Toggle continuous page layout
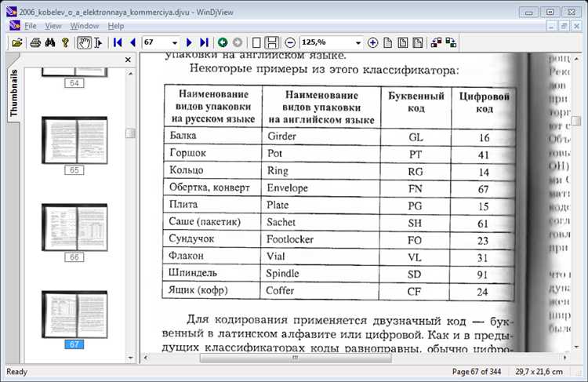Image resolution: width=588 pixels, height=382 pixels. click(x=272, y=43)
